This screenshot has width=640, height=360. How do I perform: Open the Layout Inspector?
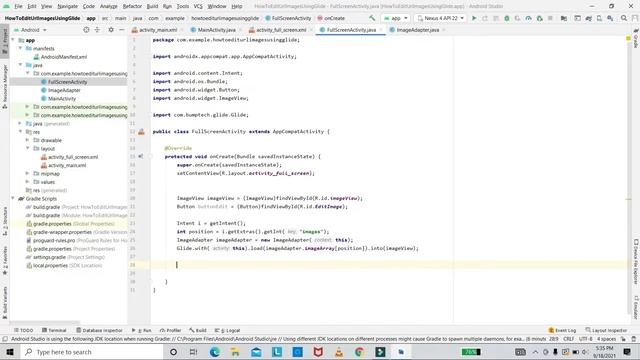(606, 330)
